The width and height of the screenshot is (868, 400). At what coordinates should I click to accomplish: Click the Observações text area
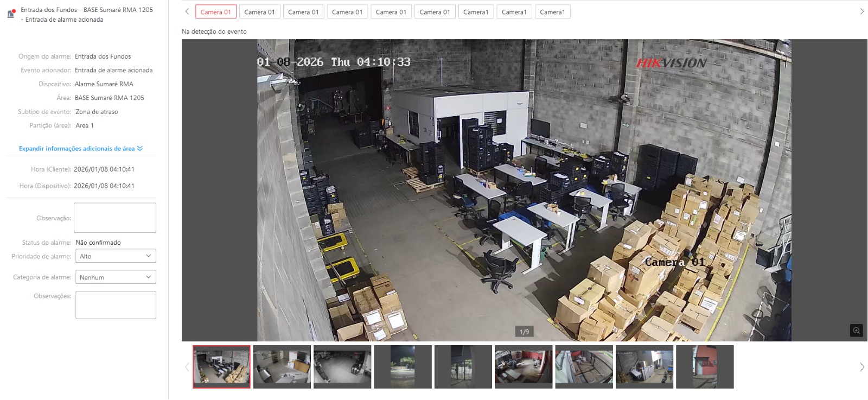tap(116, 305)
